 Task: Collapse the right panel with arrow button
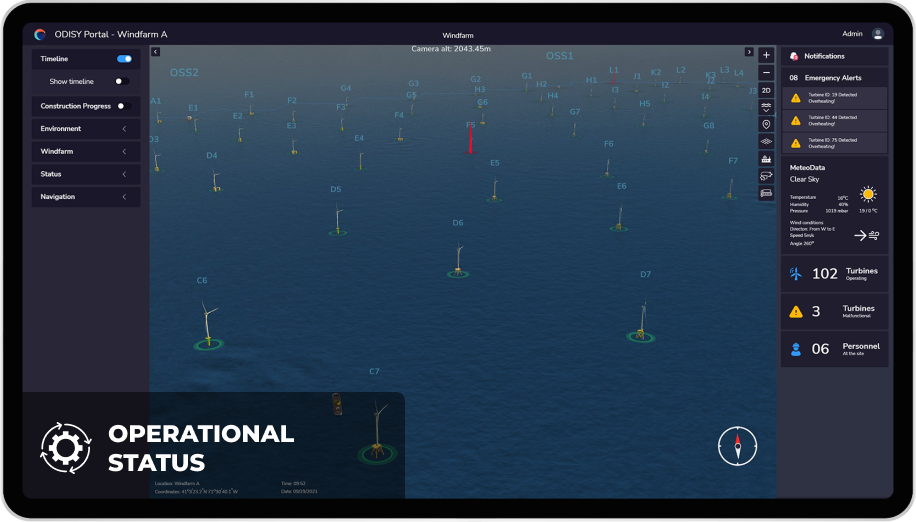(x=749, y=52)
